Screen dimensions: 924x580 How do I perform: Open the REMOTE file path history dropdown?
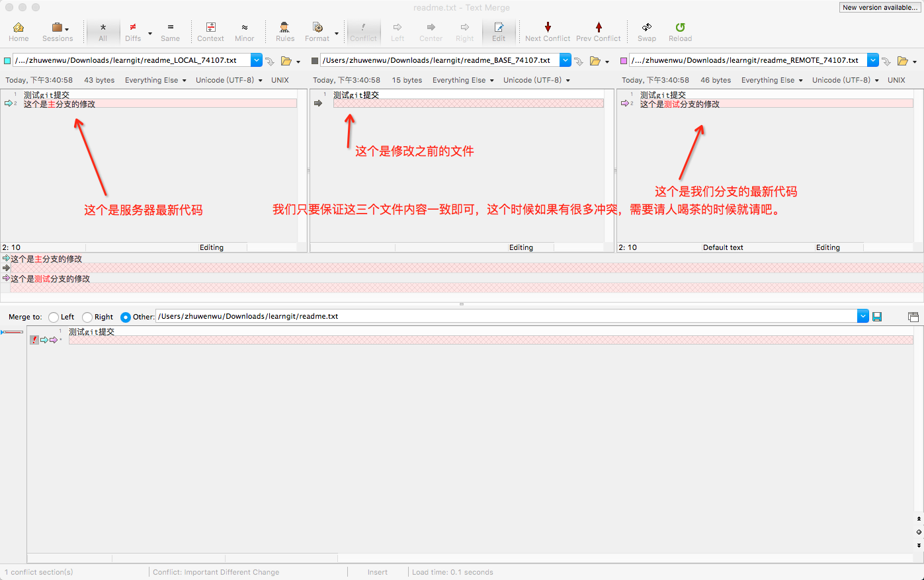(873, 60)
